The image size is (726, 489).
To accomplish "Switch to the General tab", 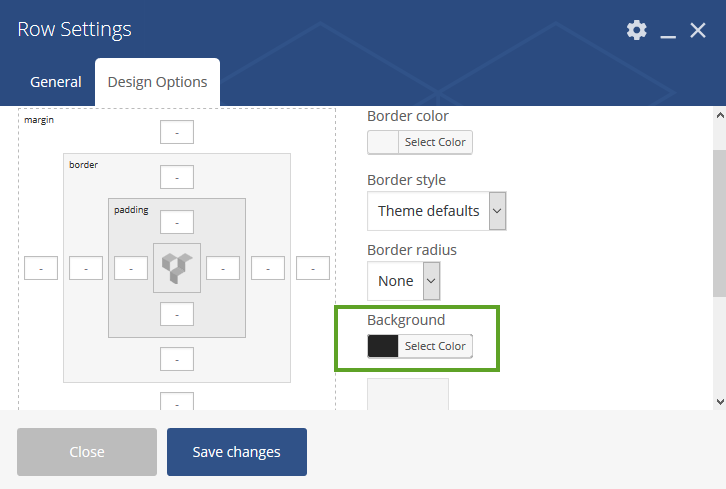I will tap(56, 82).
